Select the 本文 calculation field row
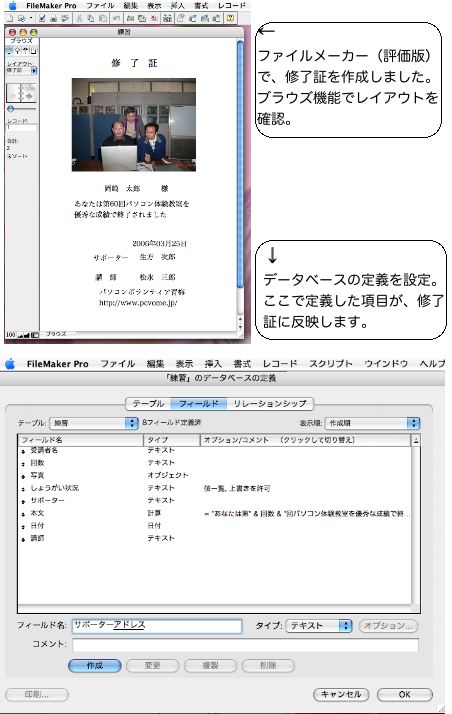This screenshot has width=452, height=714. (214, 513)
